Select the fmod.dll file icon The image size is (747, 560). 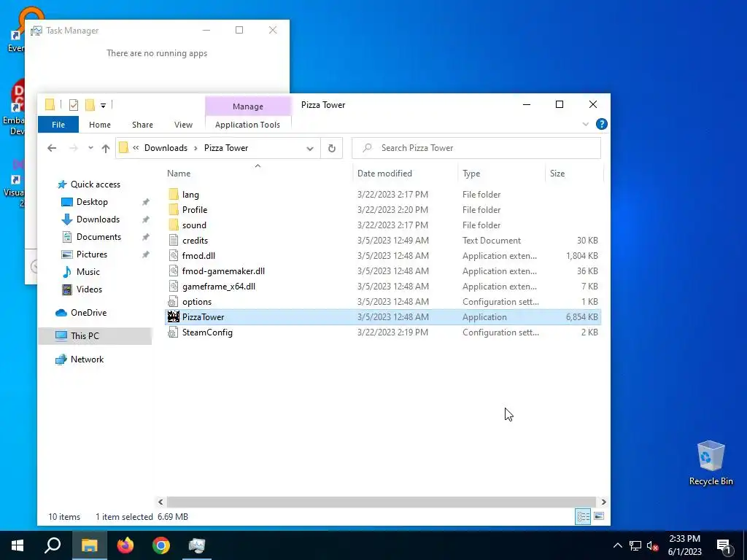click(x=174, y=256)
